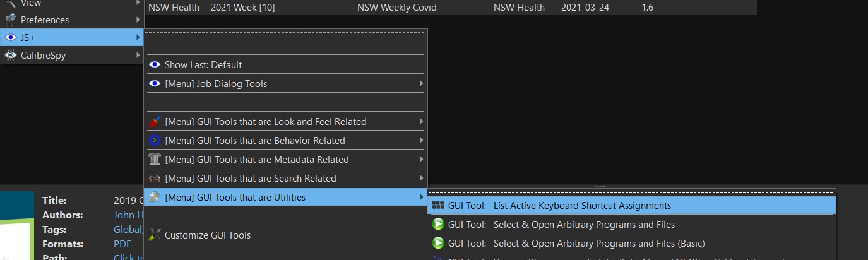Open the CalibreSpy menu entry

click(x=44, y=56)
